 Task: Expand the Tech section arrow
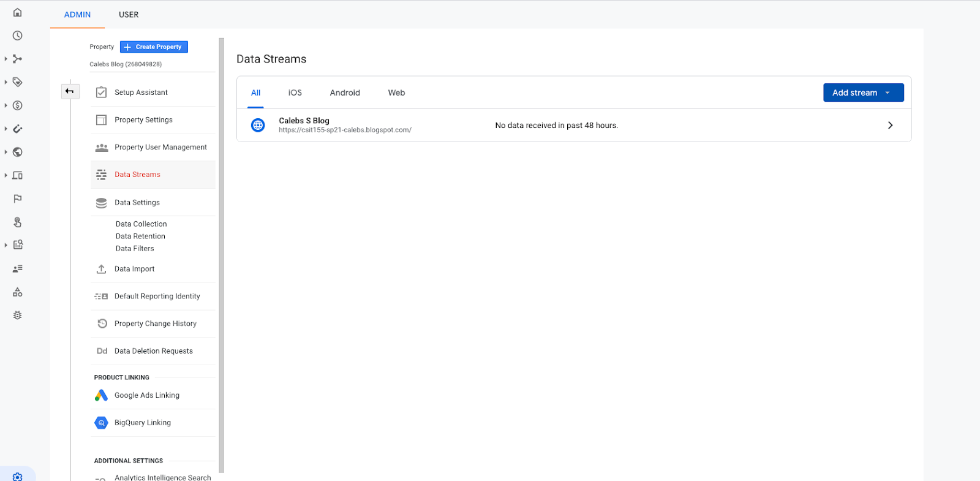pos(6,175)
